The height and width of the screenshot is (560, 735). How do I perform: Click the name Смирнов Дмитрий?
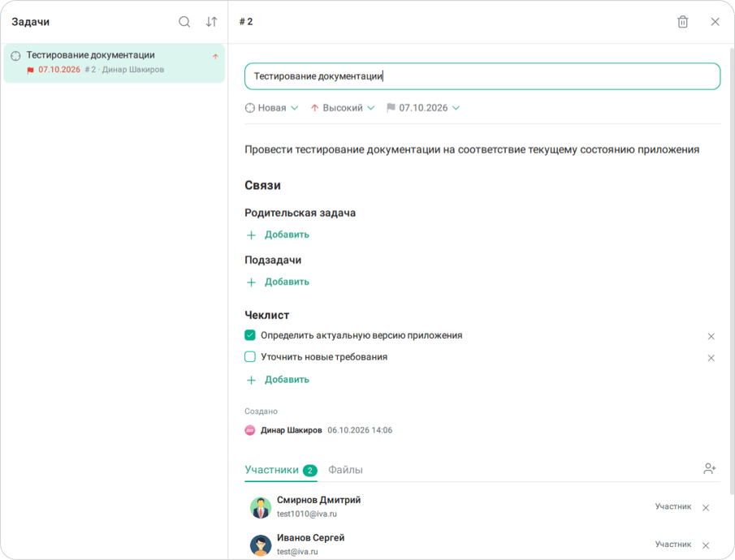point(318,500)
